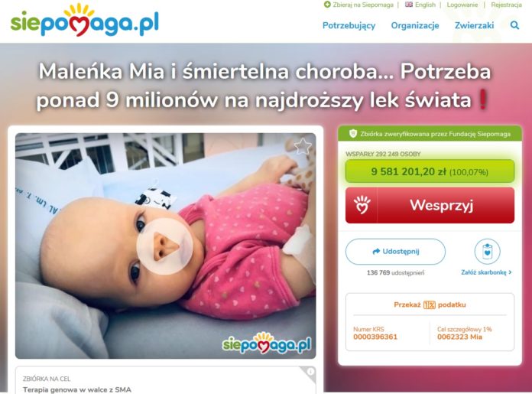Go to the Zwierzaki section
532x394 pixels.
coord(475,25)
